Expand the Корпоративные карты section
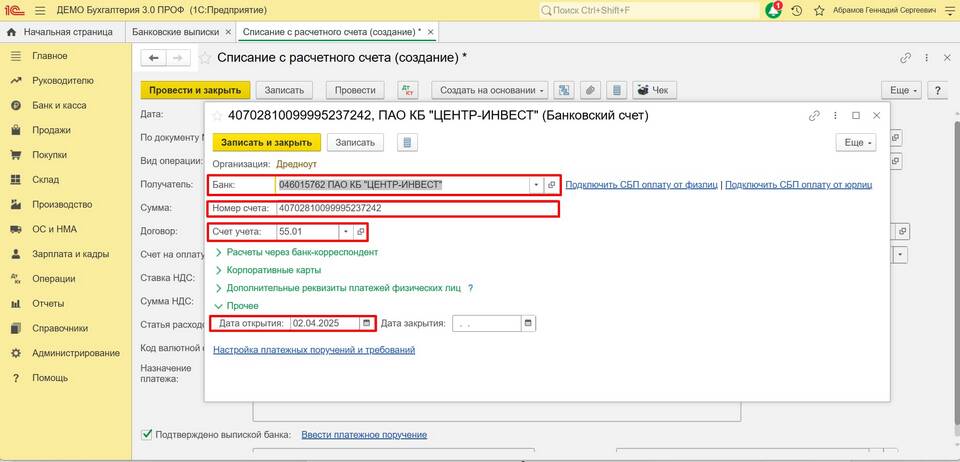The image size is (960, 462). (219, 270)
